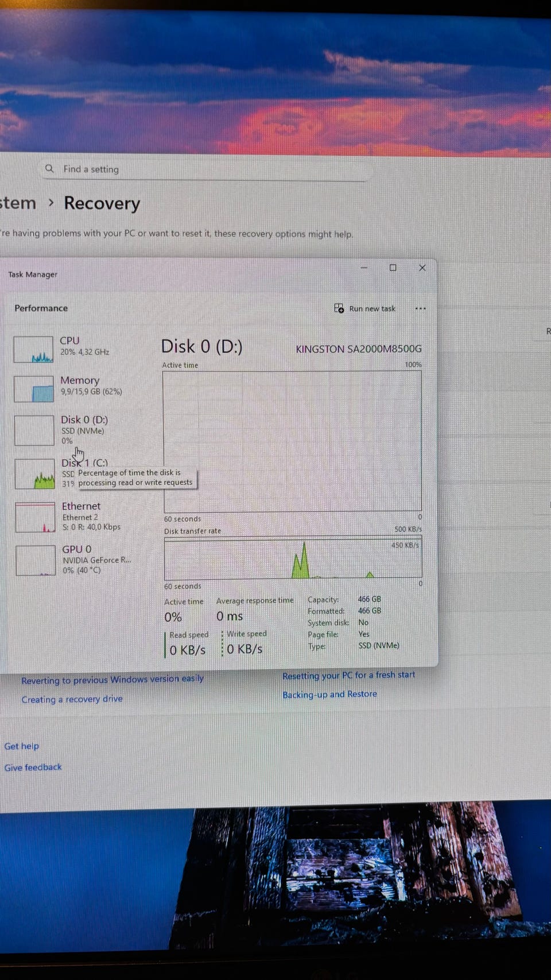Click the Get help link

(x=22, y=746)
